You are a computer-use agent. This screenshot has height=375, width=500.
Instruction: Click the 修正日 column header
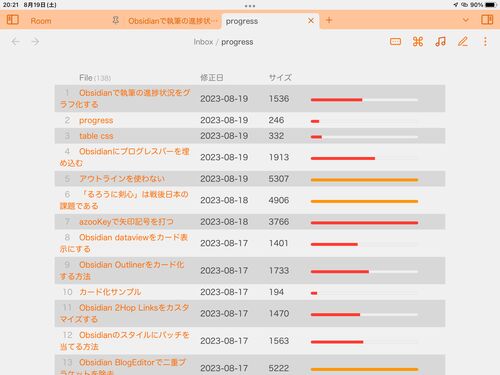[211, 78]
